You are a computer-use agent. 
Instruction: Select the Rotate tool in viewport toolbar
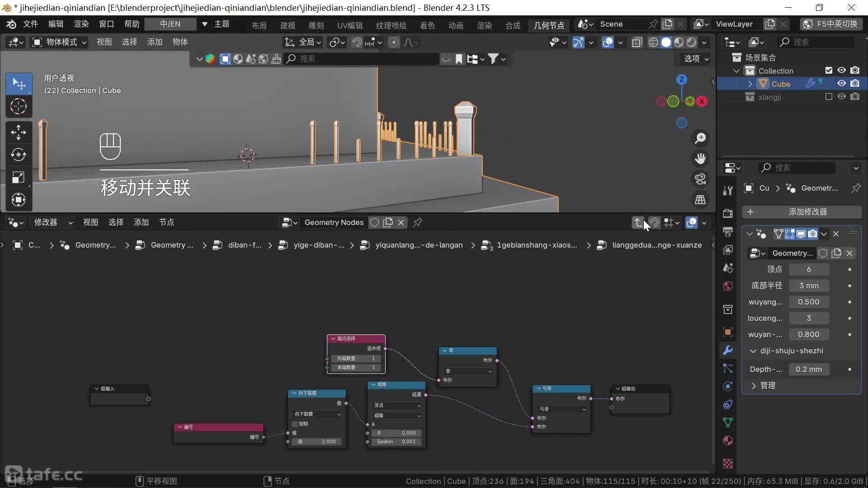coord(18,155)
